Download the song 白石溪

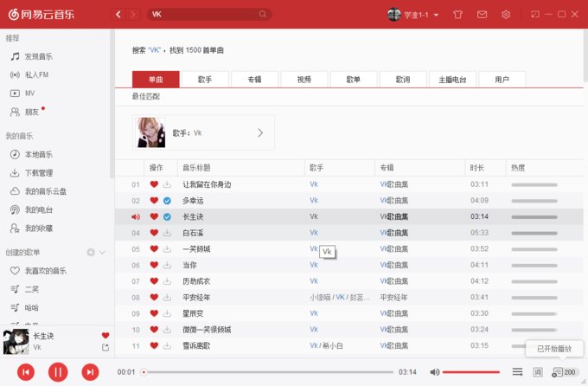(167, 233)
